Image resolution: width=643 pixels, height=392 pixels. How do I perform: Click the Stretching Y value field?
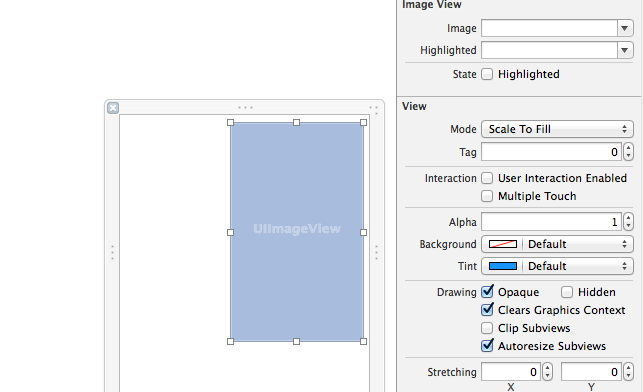(x=591, y=372)
